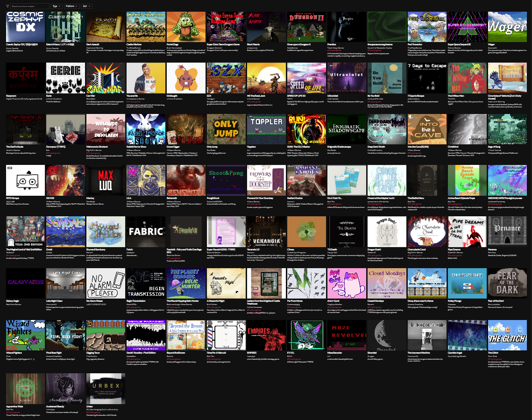Select the Empires red game thumbnail
The image size is (532, 420).
(266, 335)
